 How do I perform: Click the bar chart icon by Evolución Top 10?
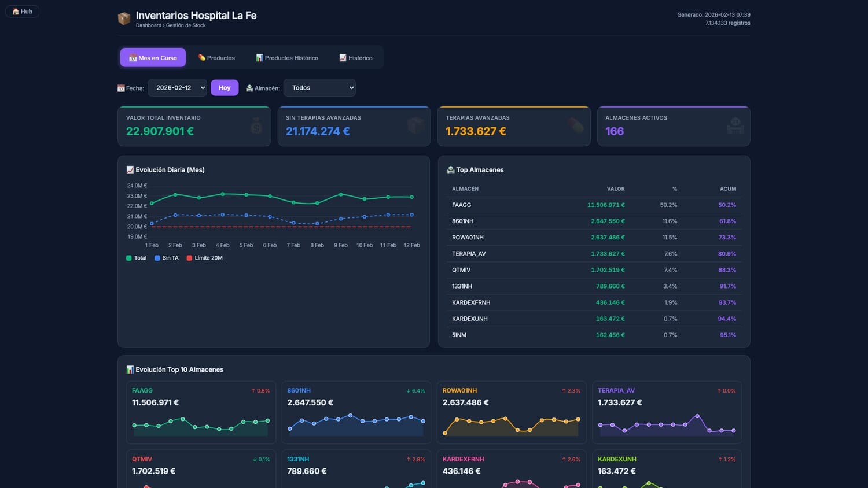(130, 369)
